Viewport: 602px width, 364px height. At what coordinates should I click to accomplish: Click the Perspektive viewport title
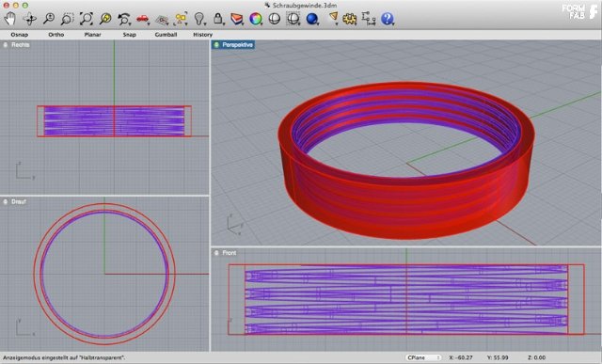[x=238, y=45]
